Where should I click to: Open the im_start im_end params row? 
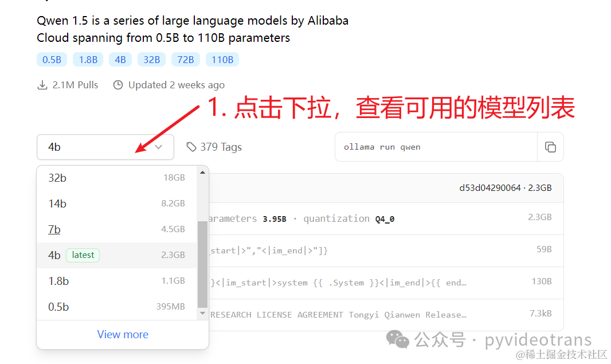click(x=386, y=251)
